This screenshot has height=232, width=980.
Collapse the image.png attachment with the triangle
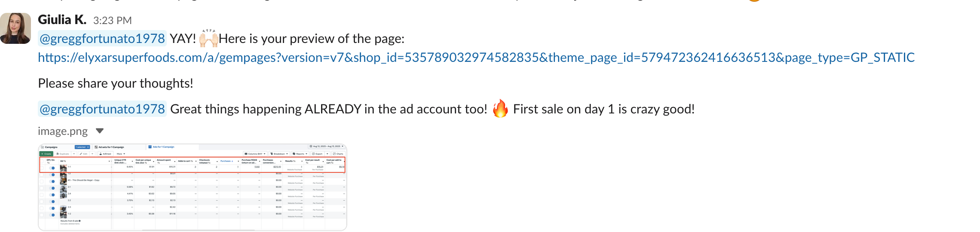click(100, 131)
